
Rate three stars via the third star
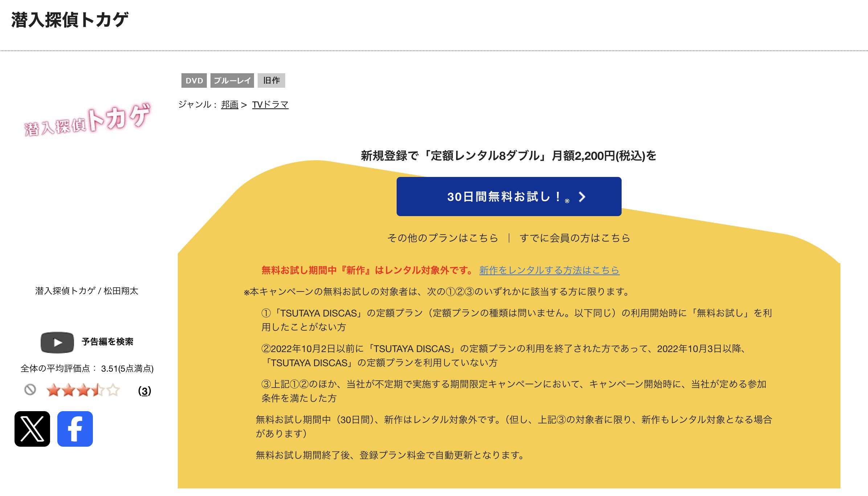(x=83, y=390)
